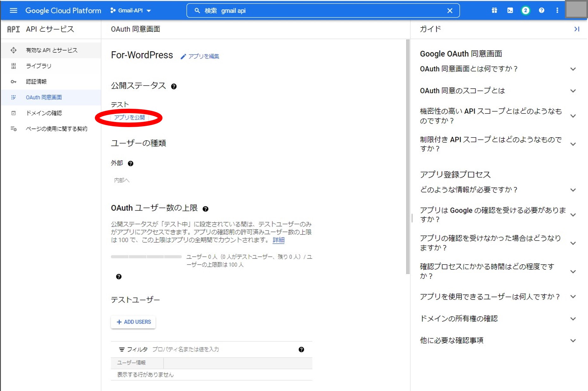Click the search magnifier icon
This screenshot has width=588, height=391.
click(x=197, y=10)
